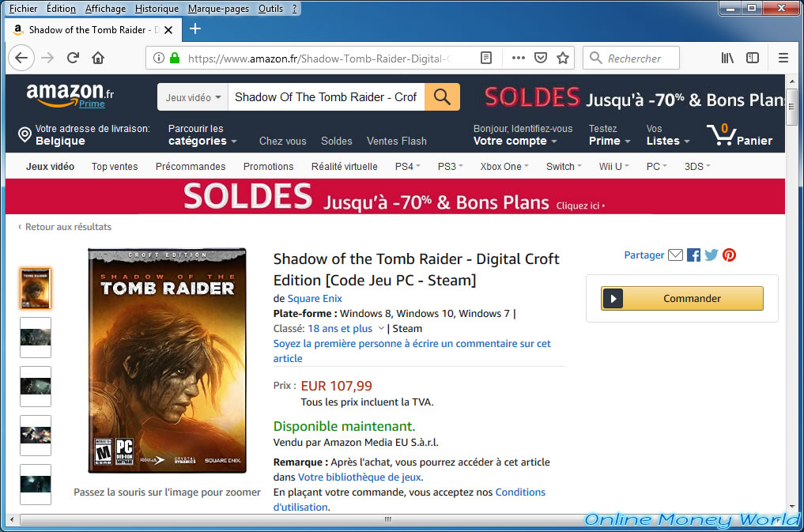Expand Parcourir les catégories menu

202,135
